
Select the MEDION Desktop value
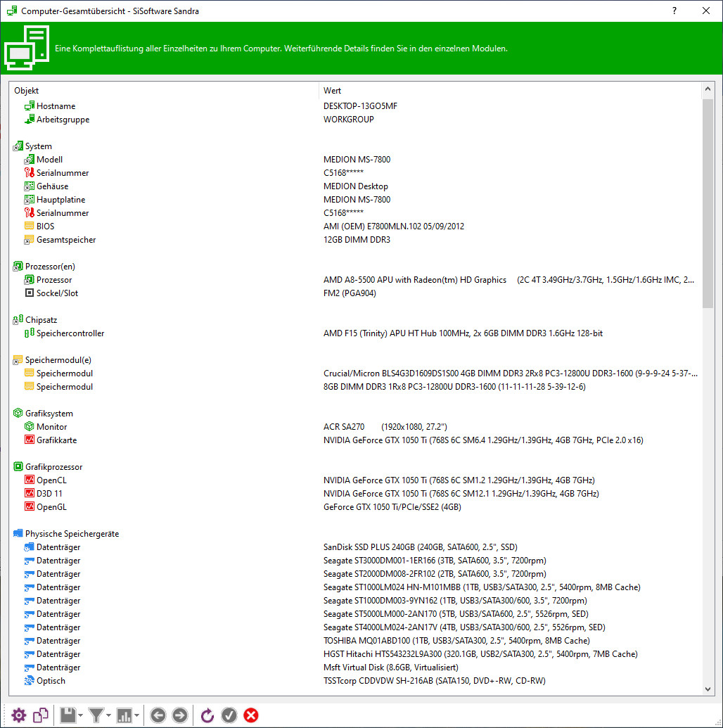tap(356, 186)
